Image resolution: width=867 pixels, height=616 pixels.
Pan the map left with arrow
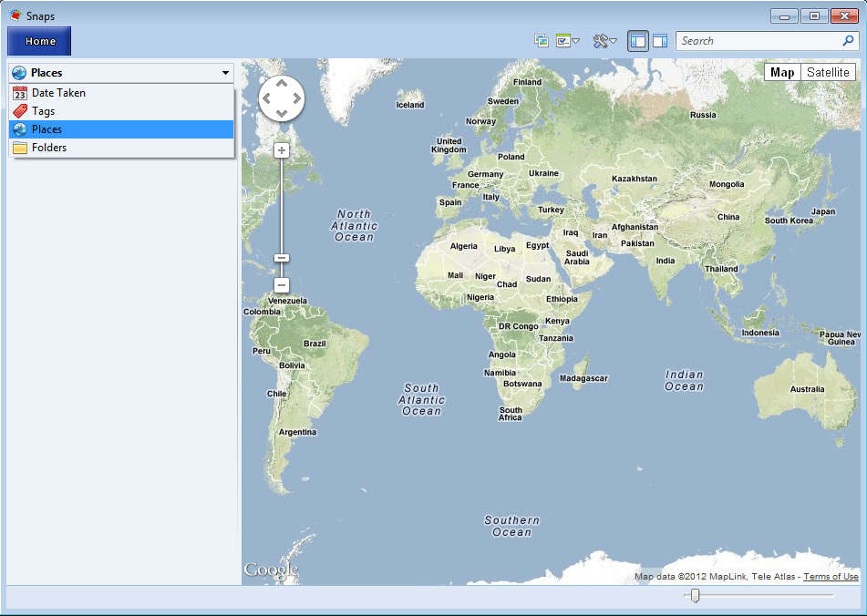[268, 98]
